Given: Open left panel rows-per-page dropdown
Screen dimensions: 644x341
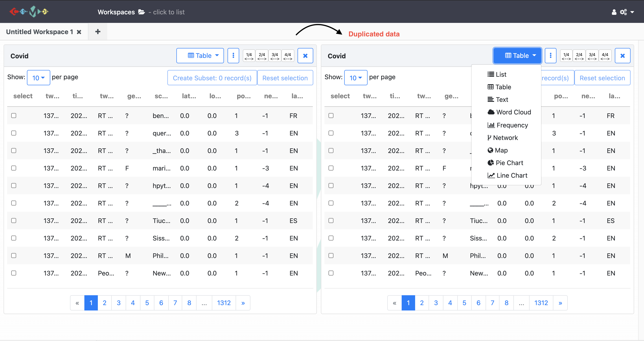Looking at the screenshot, I should tap(38, 78).
